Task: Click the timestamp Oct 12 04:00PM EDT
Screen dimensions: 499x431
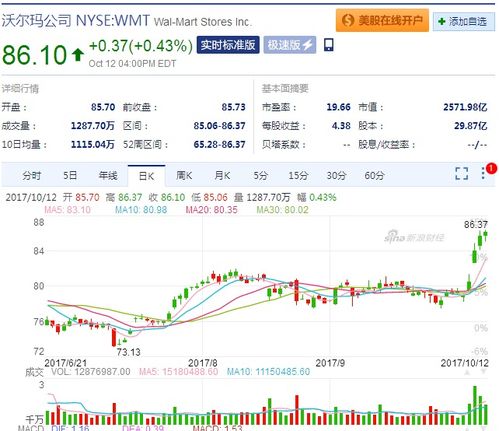Action: tap(132, 64)
